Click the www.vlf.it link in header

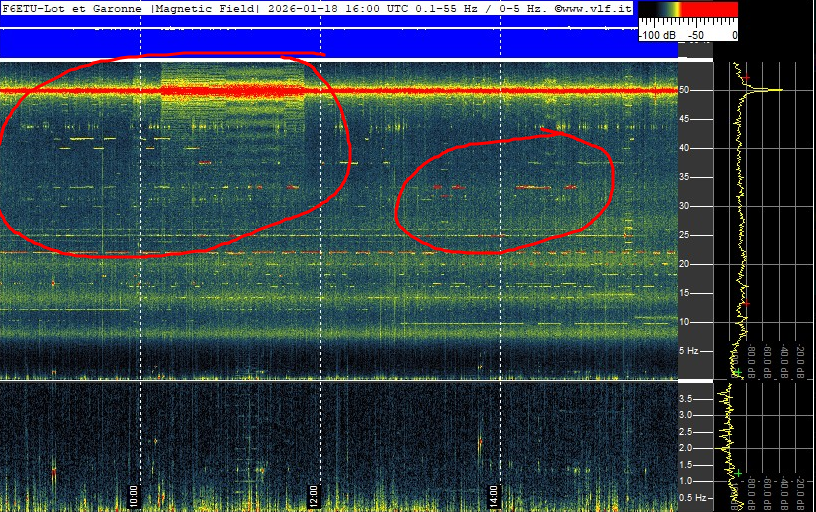pos(597,8)
